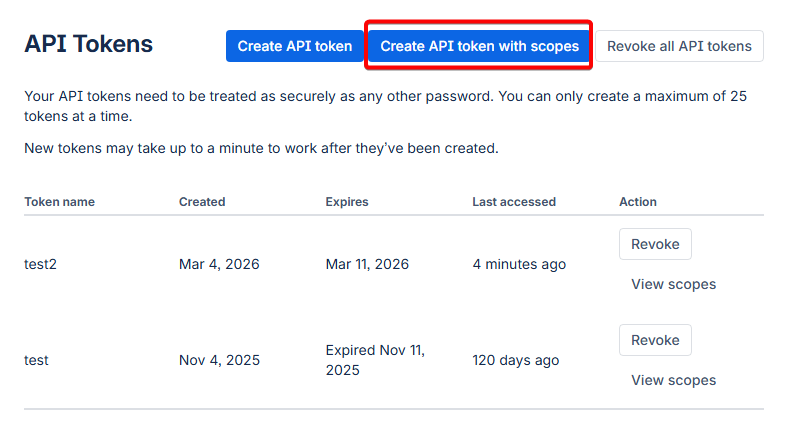Click the Mar 4, 2026 created date
This screenshot has width=794, height=439.
[219, 265]
